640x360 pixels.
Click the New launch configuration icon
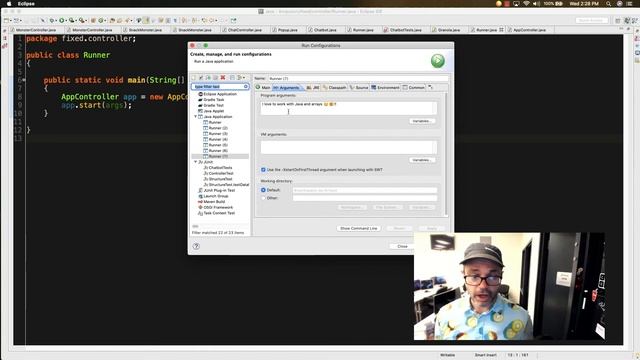point(194,78)
